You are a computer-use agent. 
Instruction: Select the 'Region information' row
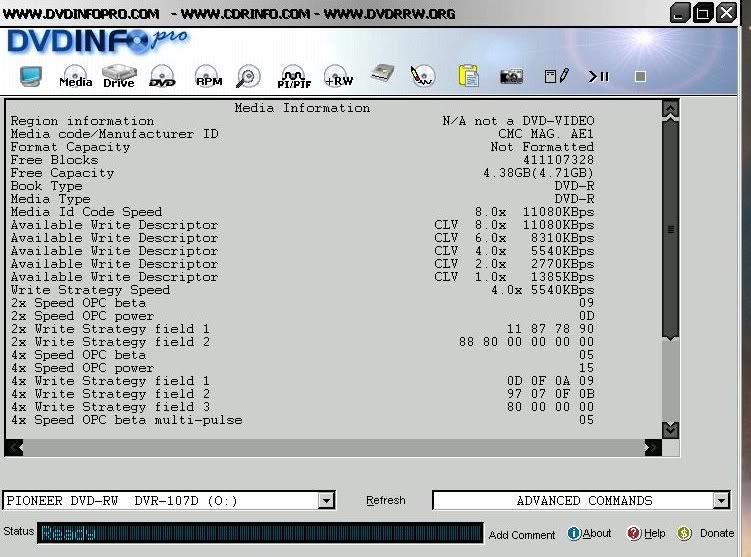tap(302, 121)
